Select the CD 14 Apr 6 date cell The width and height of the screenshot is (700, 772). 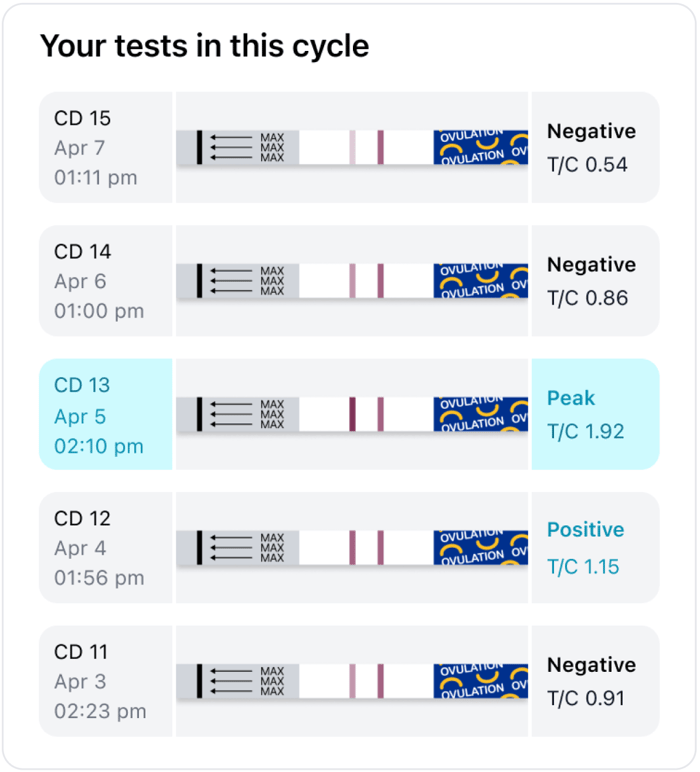point(105,281)
